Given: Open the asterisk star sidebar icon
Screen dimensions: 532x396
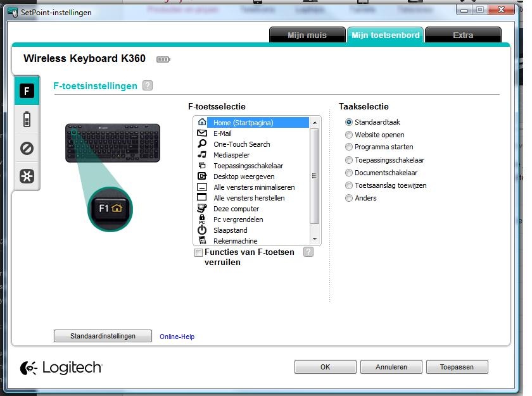Looking at the screenshot, I should [27, 176].
